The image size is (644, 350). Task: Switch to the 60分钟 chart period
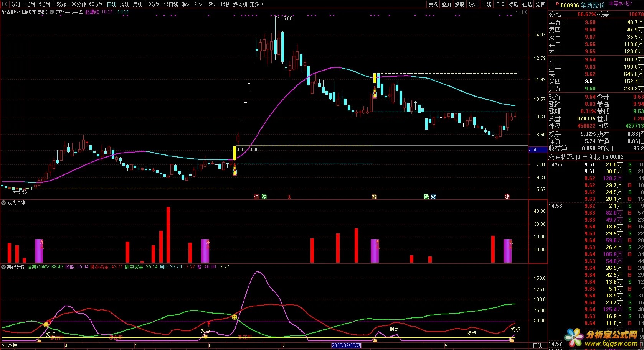pos(96,4)
